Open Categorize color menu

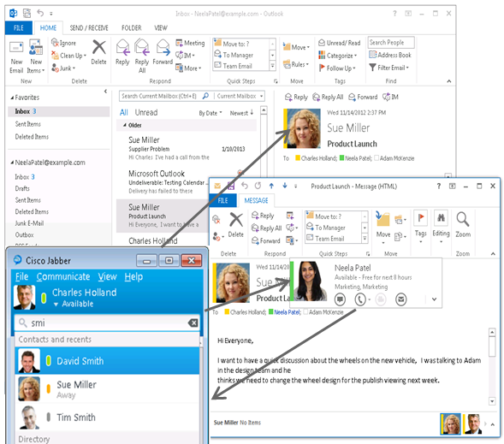pyautogui.click(x=337, y=56)
